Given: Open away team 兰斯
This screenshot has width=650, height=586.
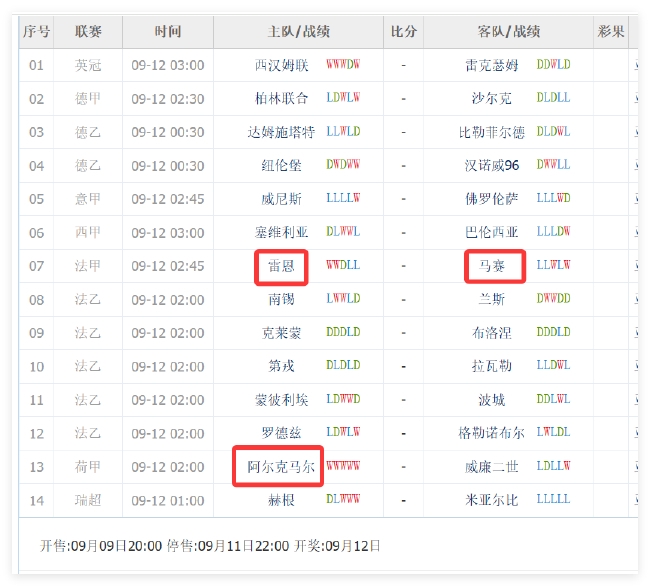Looking at the screenshot, I should pyautogui.click(x=492, y=299).
